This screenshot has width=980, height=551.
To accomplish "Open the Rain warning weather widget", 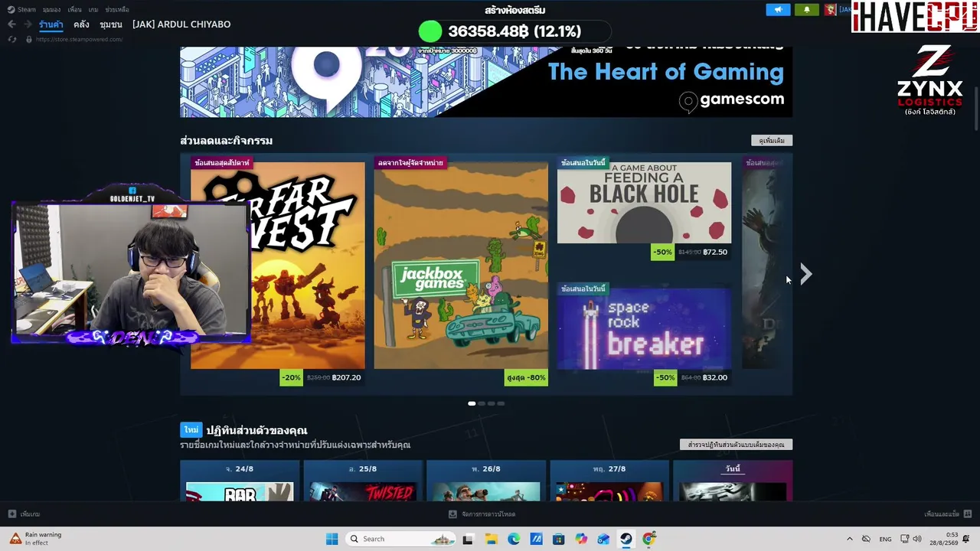I will coord(36,539).
